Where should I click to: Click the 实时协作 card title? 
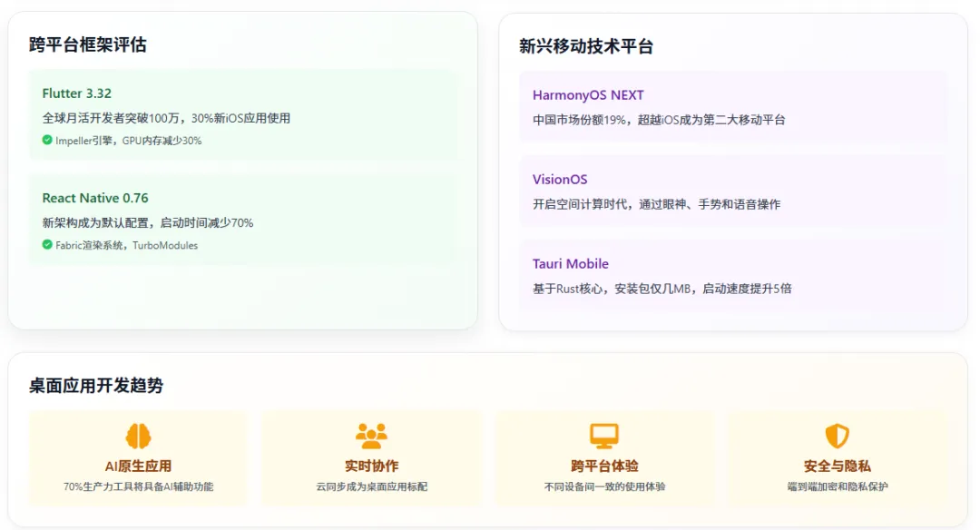click(x=371, y=466)
